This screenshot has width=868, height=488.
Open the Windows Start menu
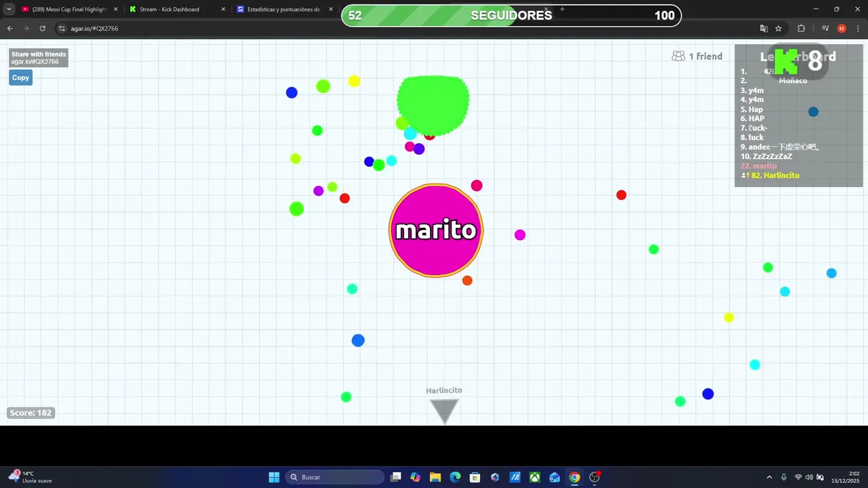pos(274,477)
